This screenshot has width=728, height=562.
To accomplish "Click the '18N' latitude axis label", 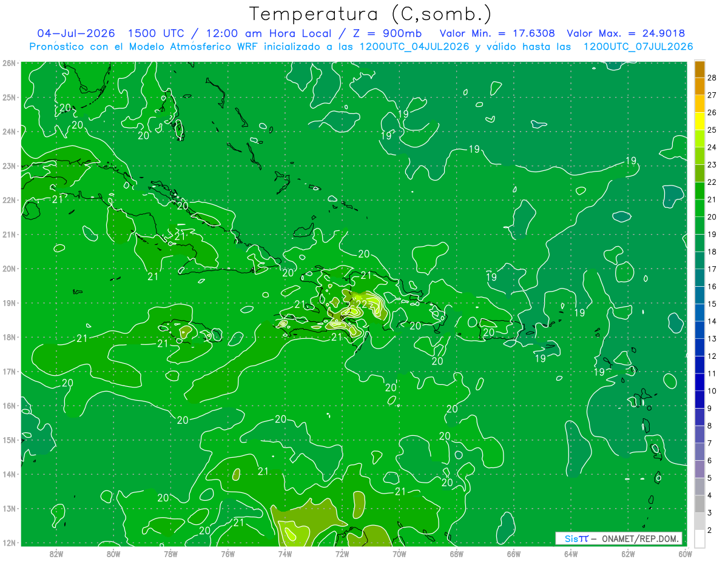I will coord(8,337).
